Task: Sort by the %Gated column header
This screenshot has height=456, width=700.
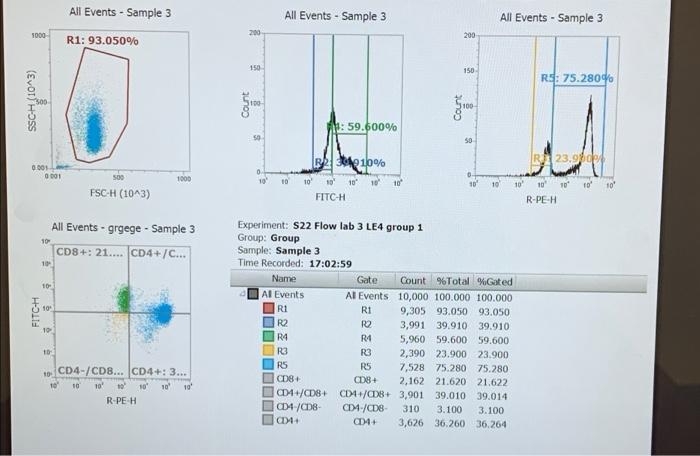Action: (495, 282)
